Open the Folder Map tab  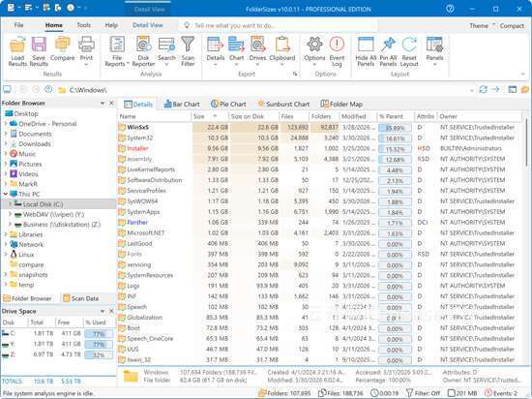click(x=341, y=105)
